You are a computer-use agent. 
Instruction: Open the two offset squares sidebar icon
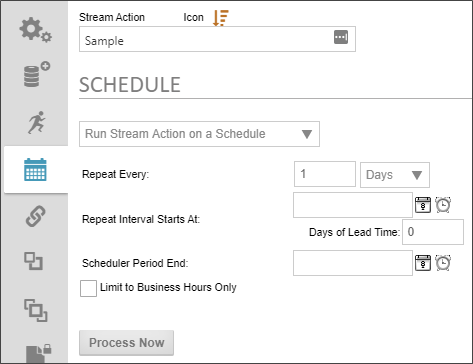(33, 261)
